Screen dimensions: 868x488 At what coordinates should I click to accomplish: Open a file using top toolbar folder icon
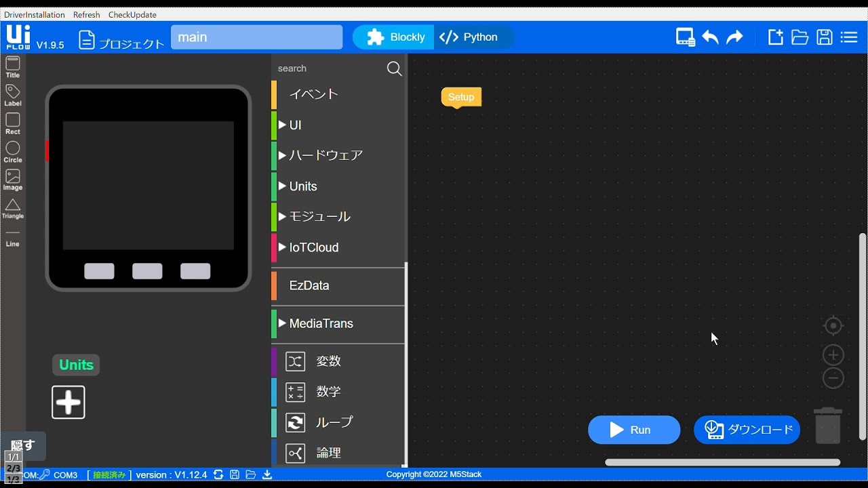click(x=800, y=37)
